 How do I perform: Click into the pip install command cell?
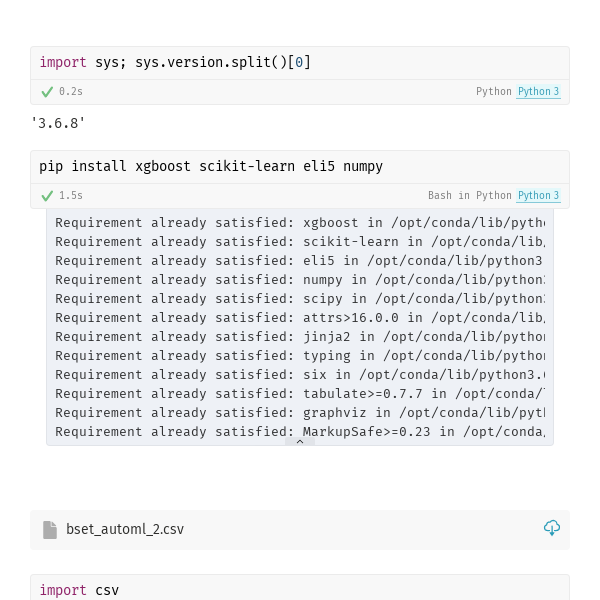tap(300, 167)
